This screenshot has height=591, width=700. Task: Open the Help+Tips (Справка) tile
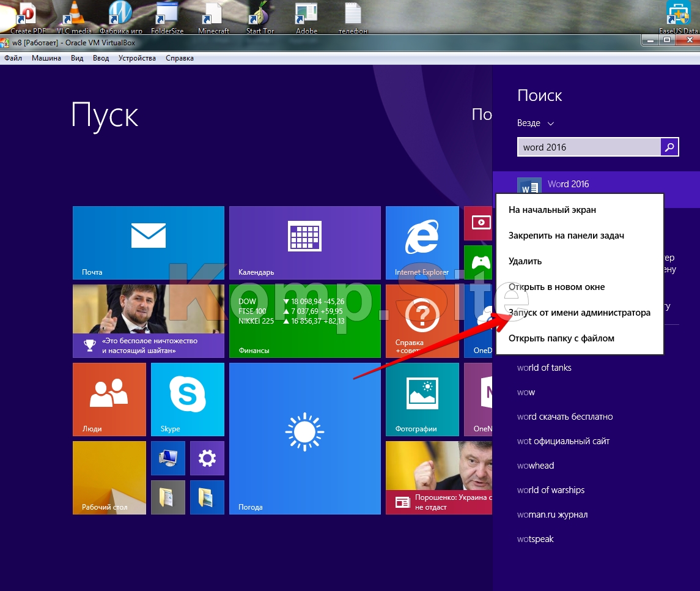pos(422,321)
